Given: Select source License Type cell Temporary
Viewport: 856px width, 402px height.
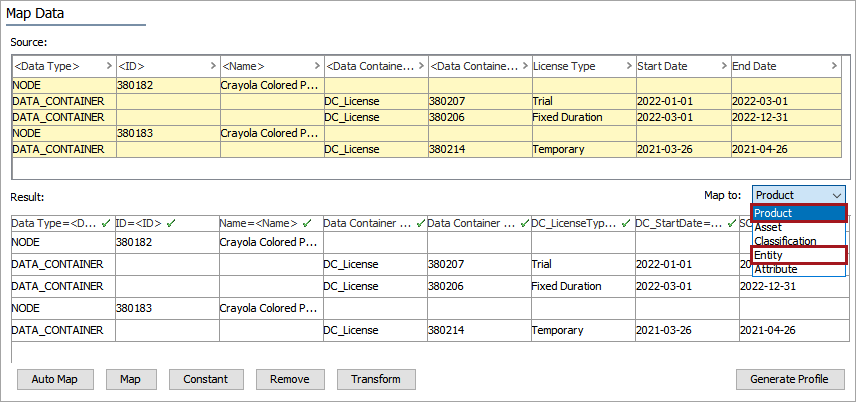Looking at the screenshot, I should pyautogui.click(x=584, y=149).
